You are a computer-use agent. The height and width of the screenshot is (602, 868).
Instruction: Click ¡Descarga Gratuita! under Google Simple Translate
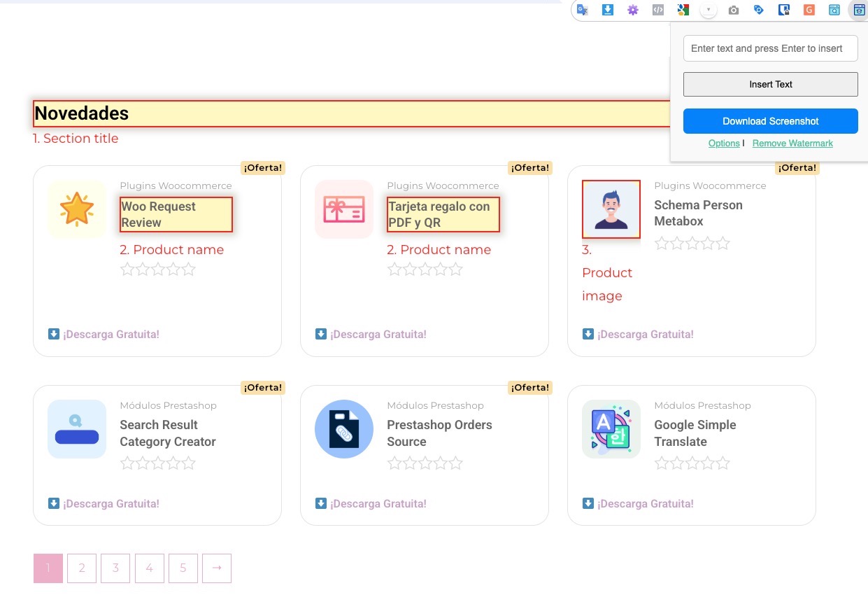[646, 504]
